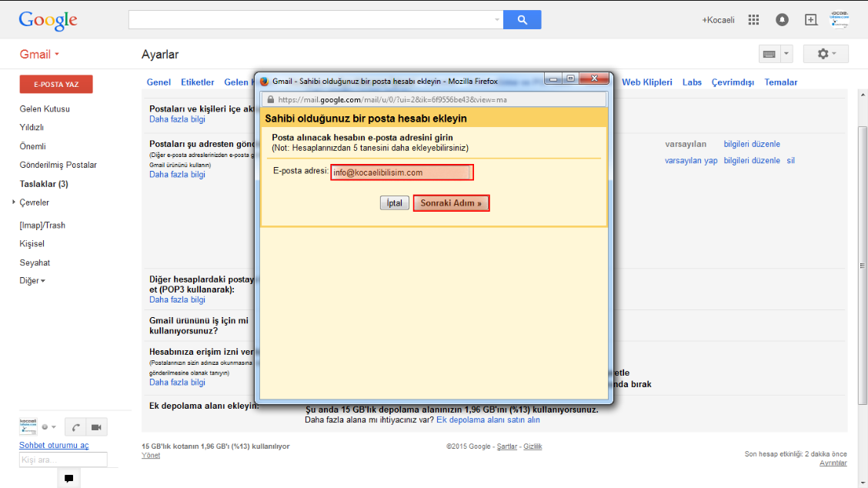Start a video call from chat panel
Viewport: 868px width, 488px height.
point(96,427)
